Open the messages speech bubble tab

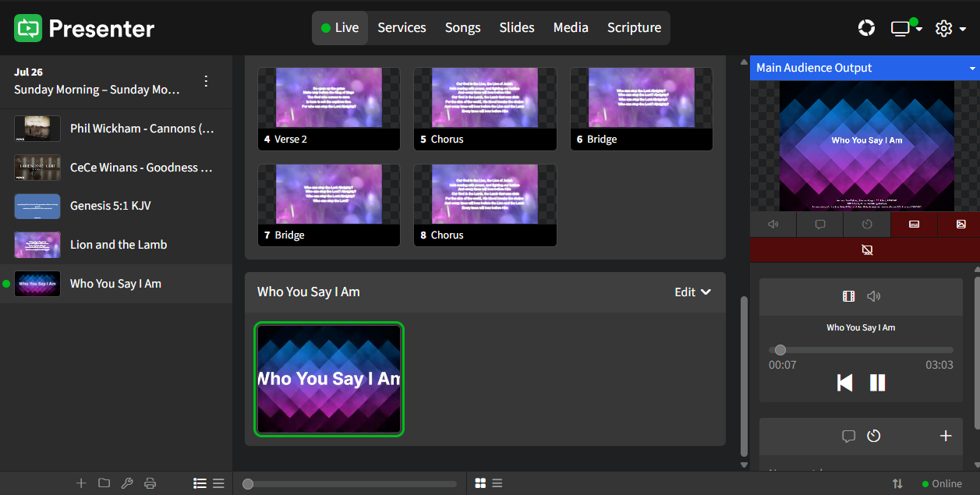click(849, 437)
